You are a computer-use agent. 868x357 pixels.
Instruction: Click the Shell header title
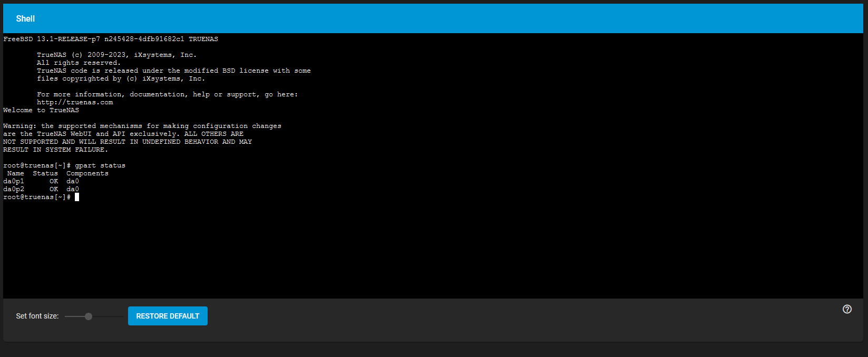click(x=25, y=18)
